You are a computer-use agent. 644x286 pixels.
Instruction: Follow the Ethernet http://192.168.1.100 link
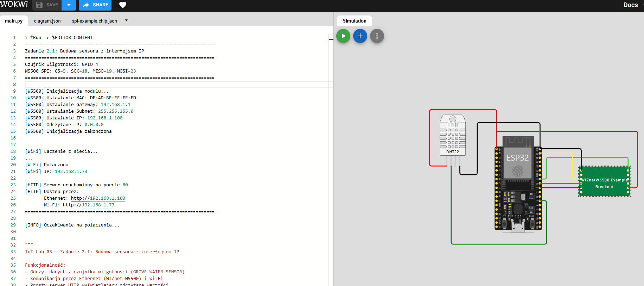(x=98, y=198)
